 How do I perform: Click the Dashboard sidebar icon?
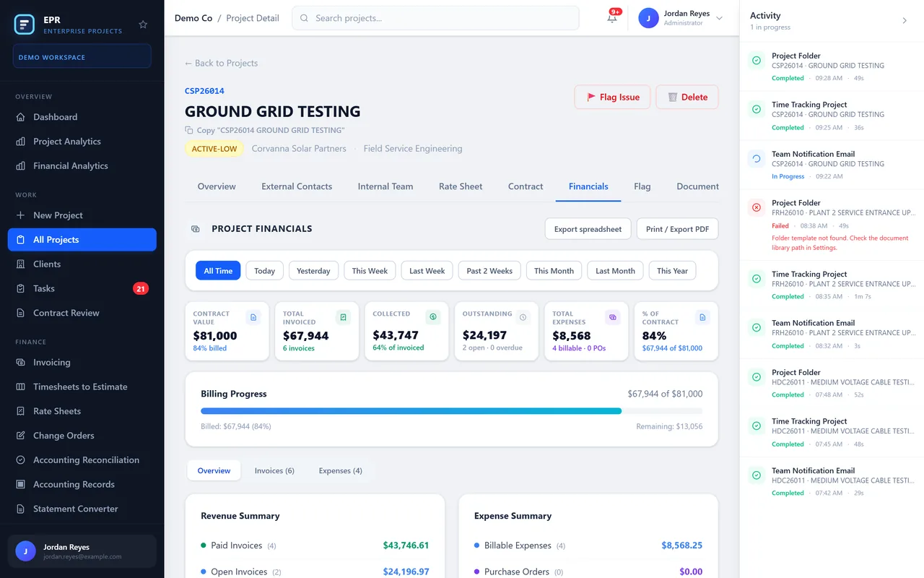point(20,117)
